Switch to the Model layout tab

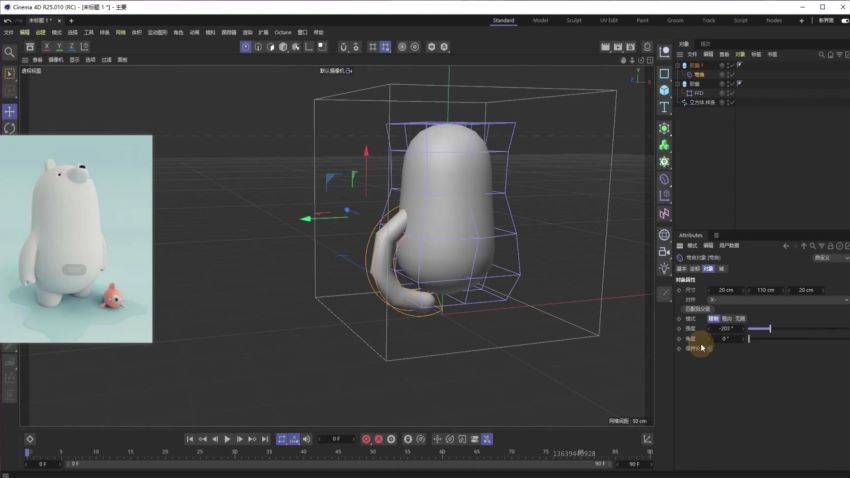540,21
